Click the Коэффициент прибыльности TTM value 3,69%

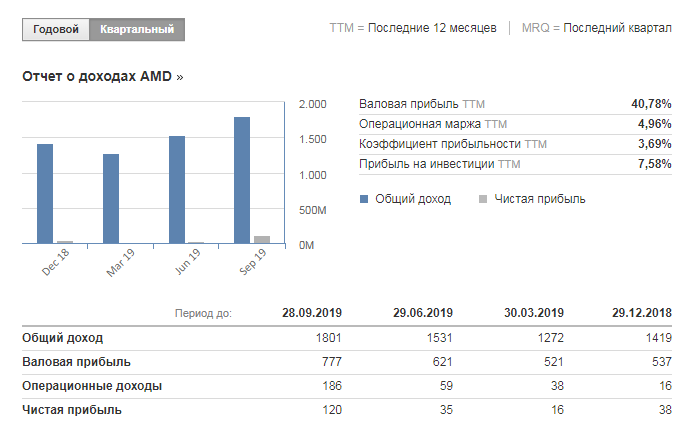point(654,144)
